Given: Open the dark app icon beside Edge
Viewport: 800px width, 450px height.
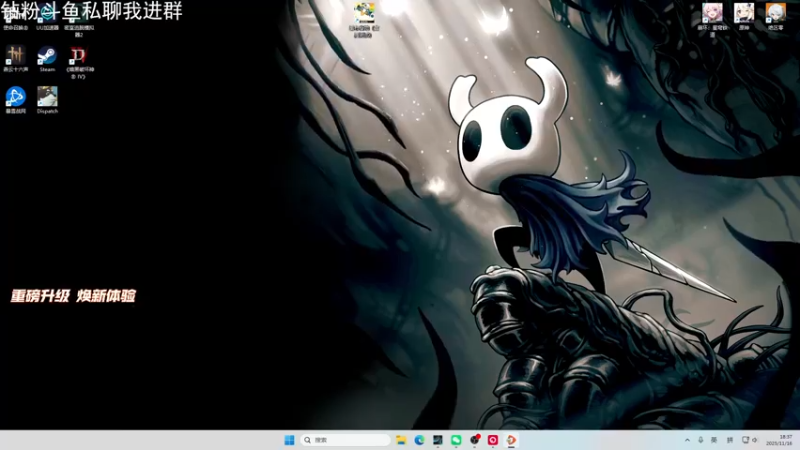Looking at the screenshot, I should (438, 440).
